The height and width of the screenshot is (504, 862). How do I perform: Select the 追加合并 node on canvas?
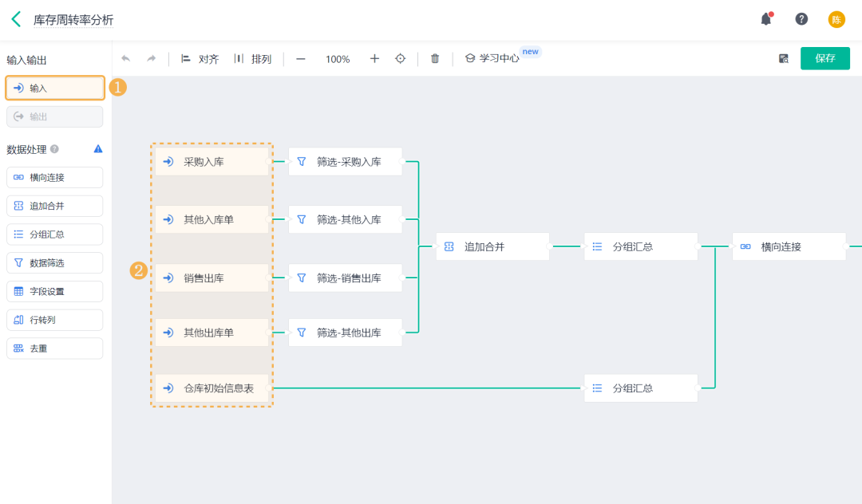(492, 246)
